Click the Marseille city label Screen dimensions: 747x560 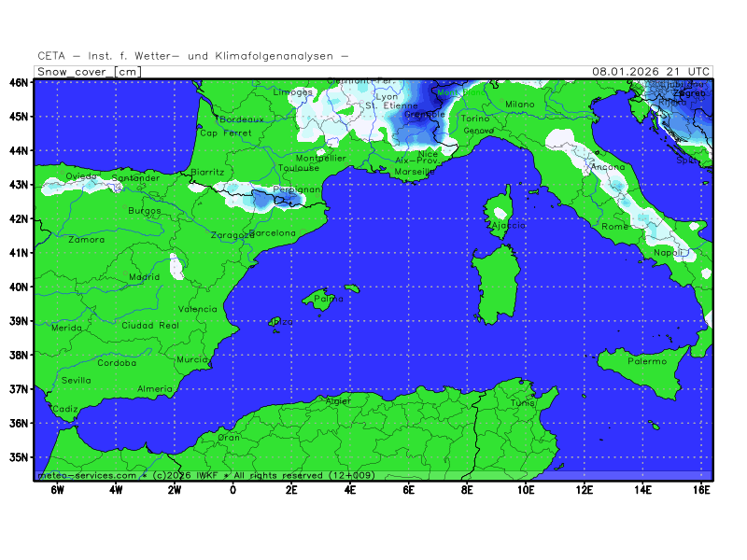point(415,172)
